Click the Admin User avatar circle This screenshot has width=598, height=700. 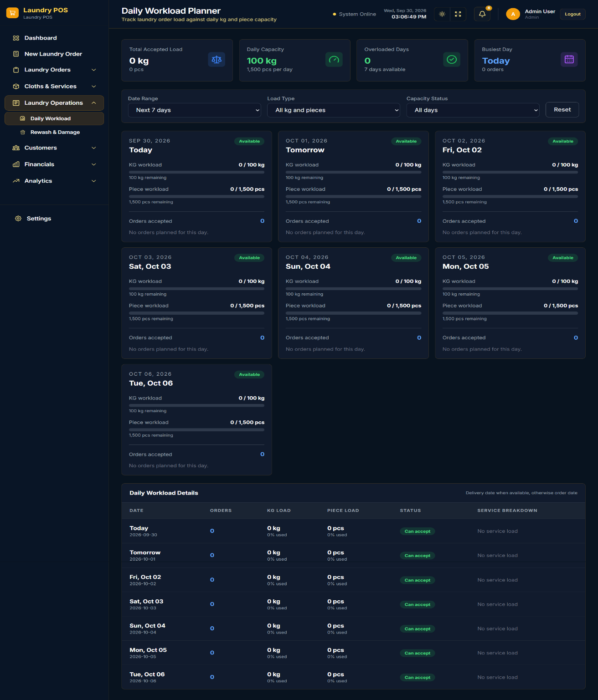[x=513, y=14]
